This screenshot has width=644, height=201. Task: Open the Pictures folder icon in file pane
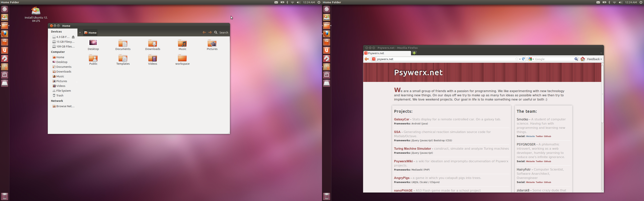pos(212,43)
